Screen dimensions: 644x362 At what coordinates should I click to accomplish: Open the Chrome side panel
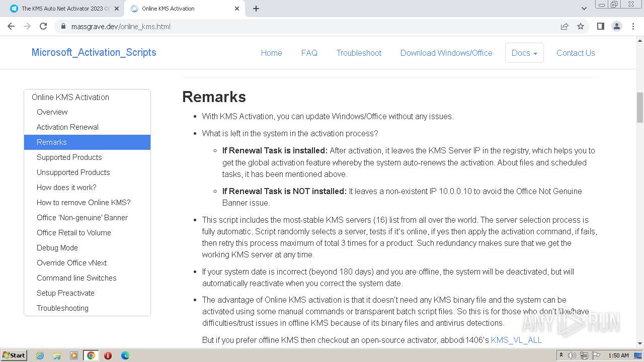point(600,26)
